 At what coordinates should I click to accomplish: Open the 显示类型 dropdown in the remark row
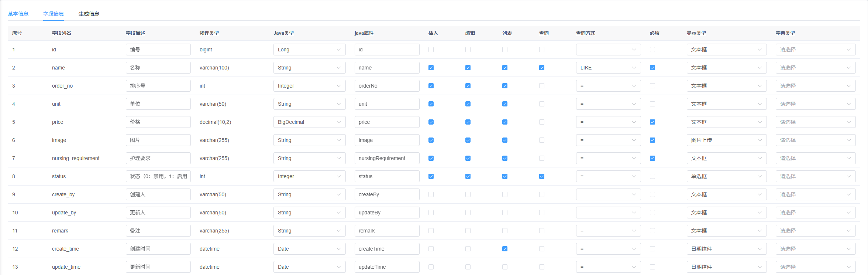(x=727, y=231)
